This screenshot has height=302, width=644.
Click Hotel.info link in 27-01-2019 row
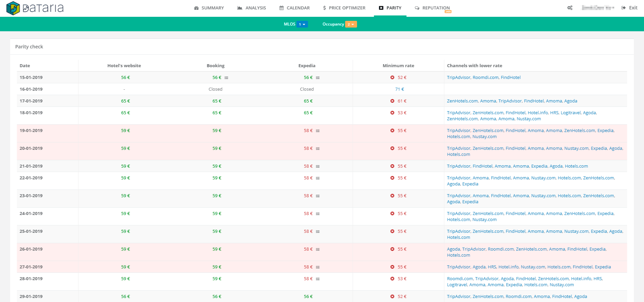(x=508, y=267)
